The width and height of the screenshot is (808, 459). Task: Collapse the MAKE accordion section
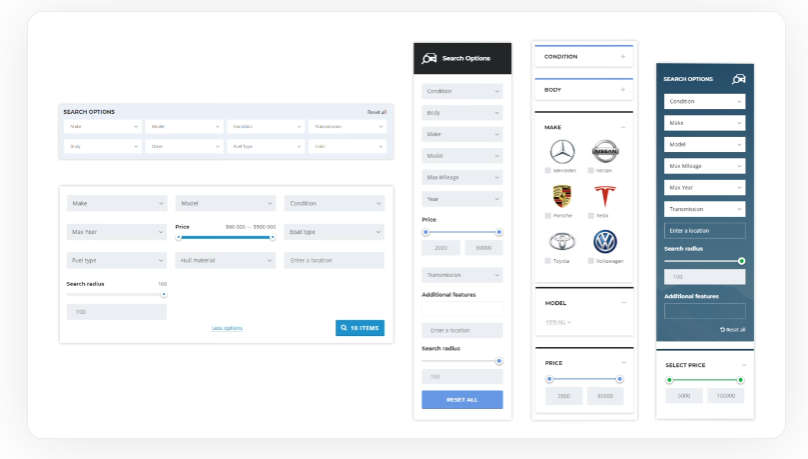tap(623, 127)
